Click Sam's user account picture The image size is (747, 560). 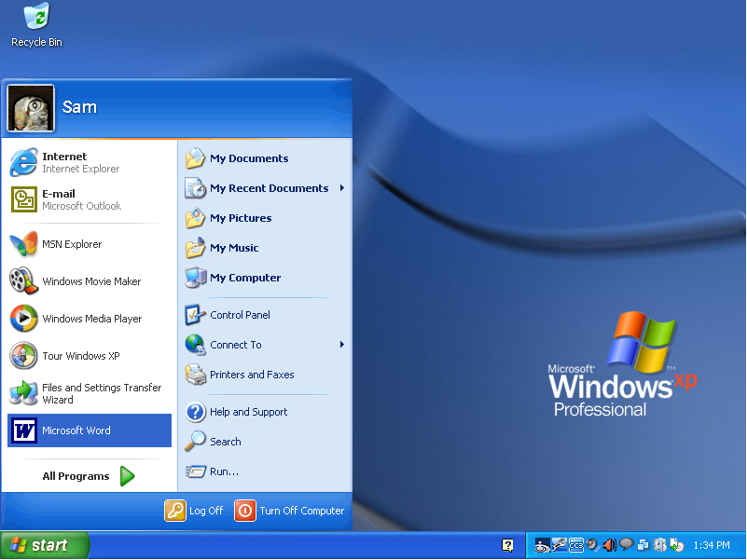coord(31,108)
